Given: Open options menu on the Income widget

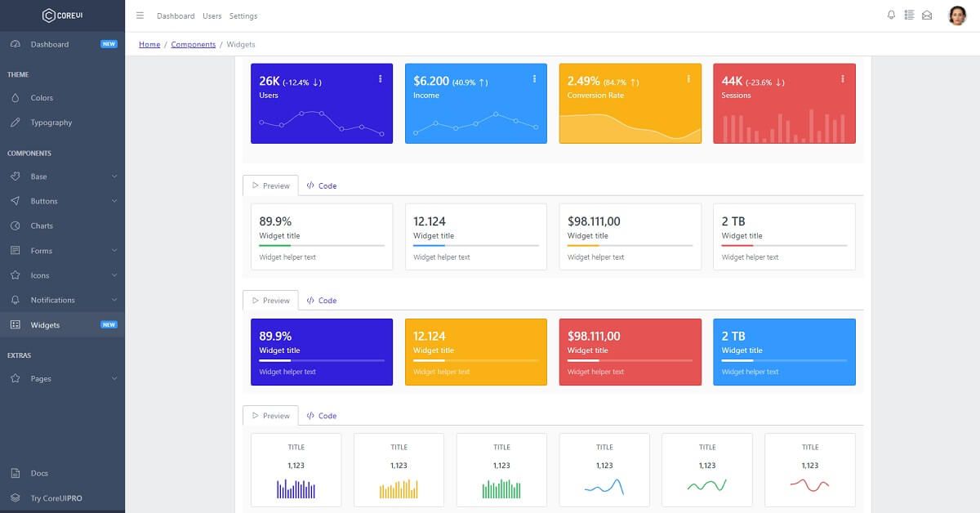Looking at the screenshot, I should pos(534,78).
